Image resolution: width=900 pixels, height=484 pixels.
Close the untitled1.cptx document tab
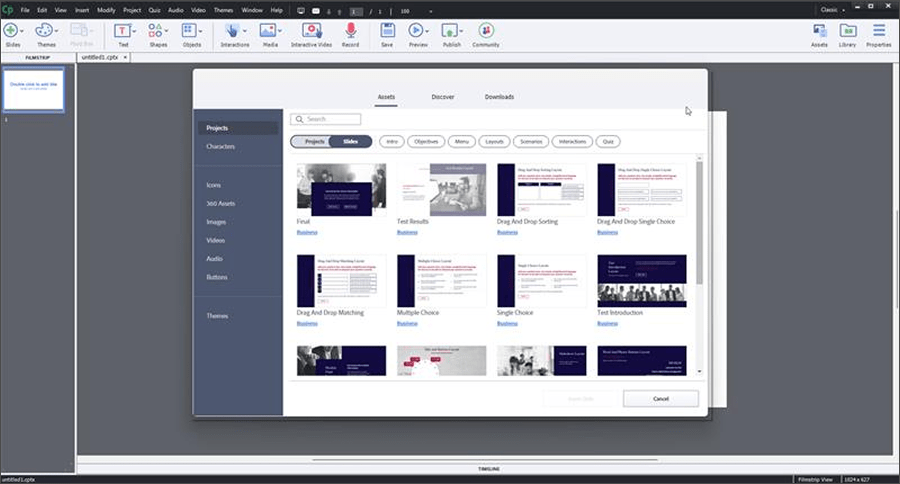pyautogui.click(x=125, y=57)
